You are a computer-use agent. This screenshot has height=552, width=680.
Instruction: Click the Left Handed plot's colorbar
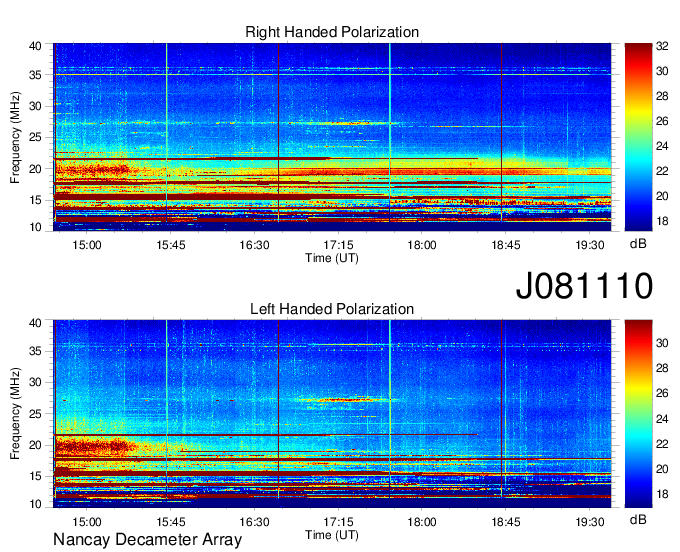(x=638, y=414)
